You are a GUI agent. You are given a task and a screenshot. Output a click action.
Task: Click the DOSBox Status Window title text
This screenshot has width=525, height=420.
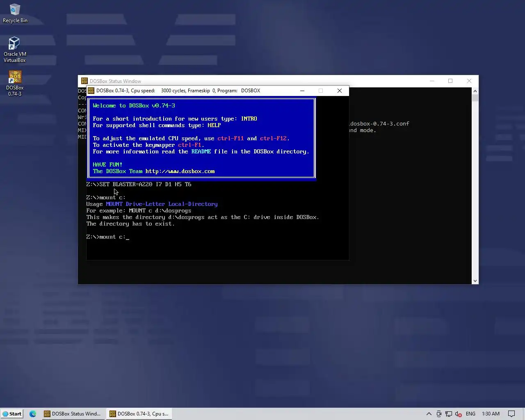pyautogui.click(x=115, y=81)
